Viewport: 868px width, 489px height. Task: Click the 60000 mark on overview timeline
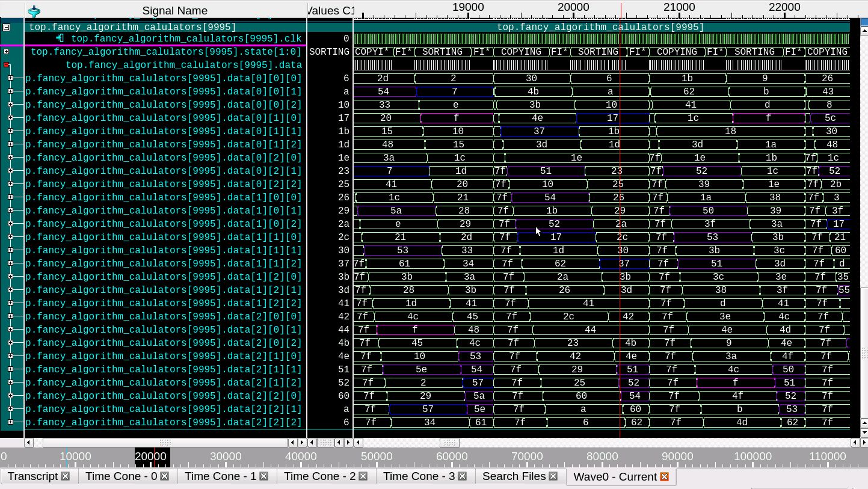pos(452,457)
